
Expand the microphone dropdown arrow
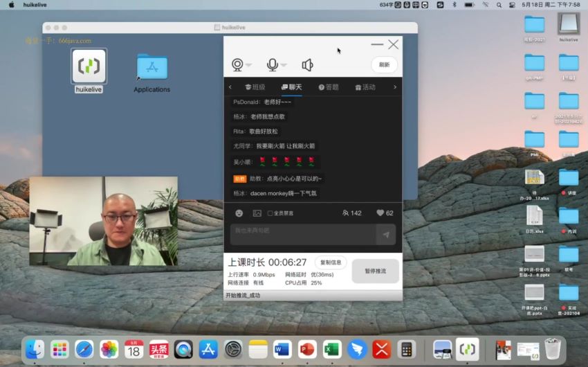pos(284,65)
